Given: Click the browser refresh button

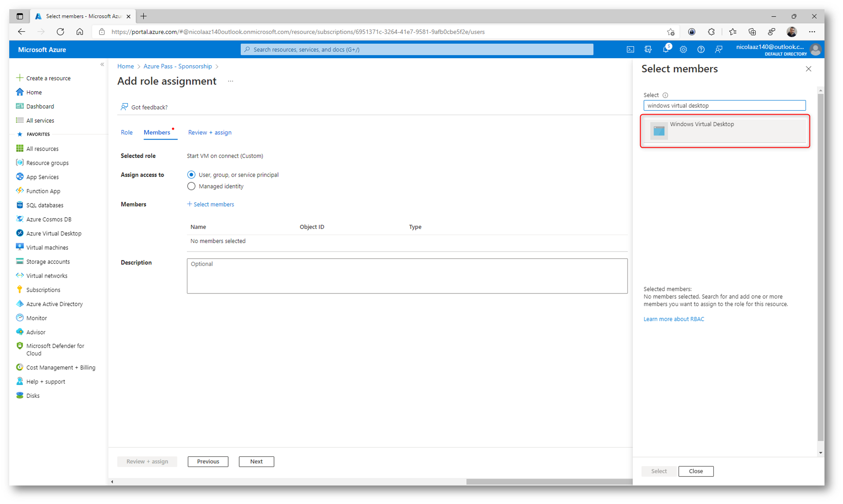Looking at the screenshot, I should [x=60, y=32].
